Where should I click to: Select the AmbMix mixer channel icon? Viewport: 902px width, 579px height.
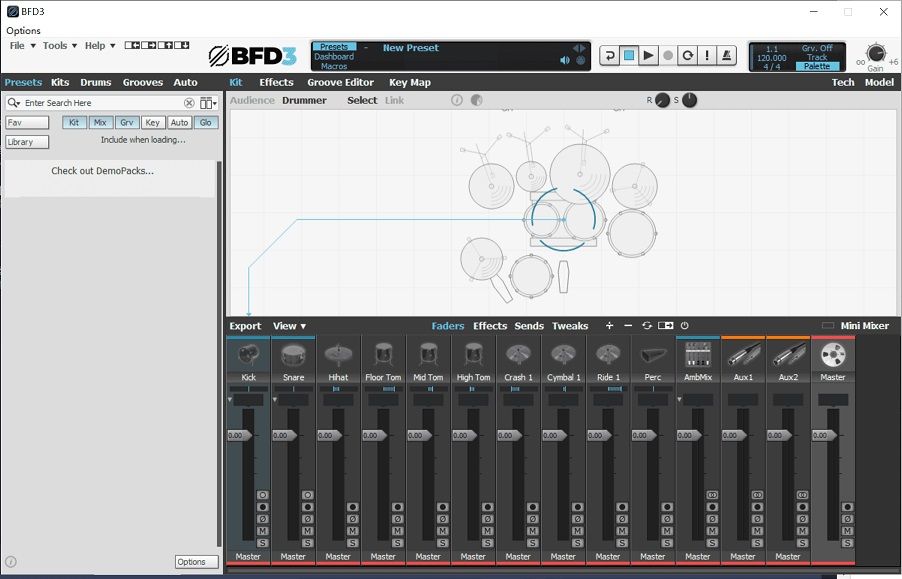click(698, 355)
